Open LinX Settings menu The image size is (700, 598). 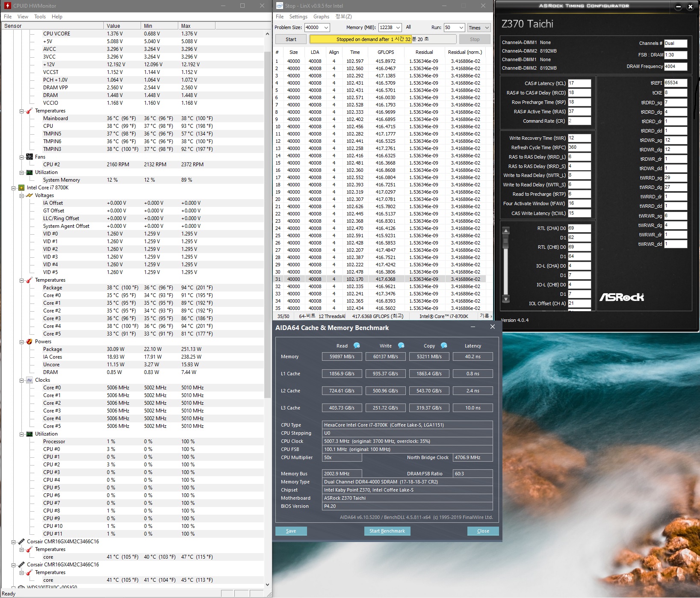298,17
